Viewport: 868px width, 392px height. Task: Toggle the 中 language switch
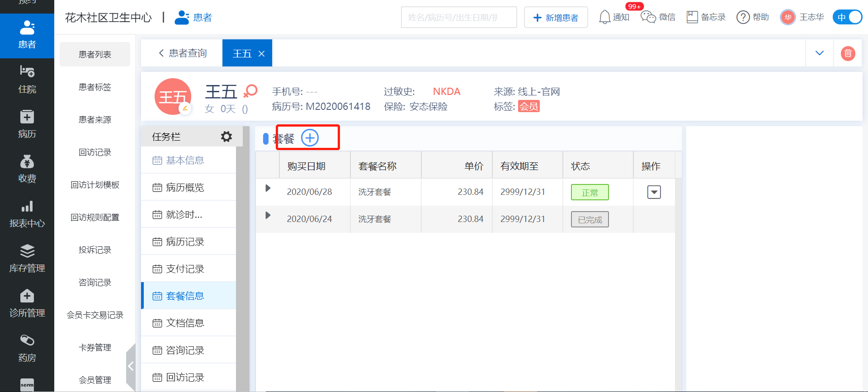(x=847, y=17)
